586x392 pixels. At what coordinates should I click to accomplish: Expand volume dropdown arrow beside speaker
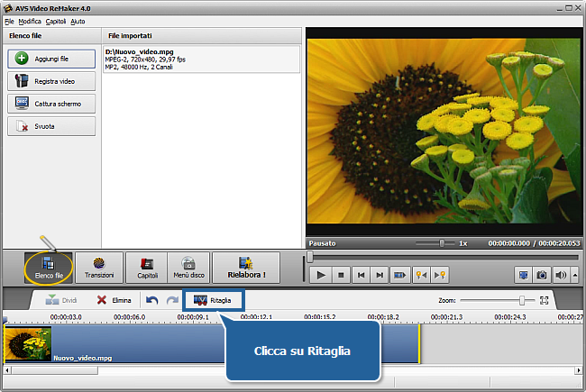pos(572,275)
